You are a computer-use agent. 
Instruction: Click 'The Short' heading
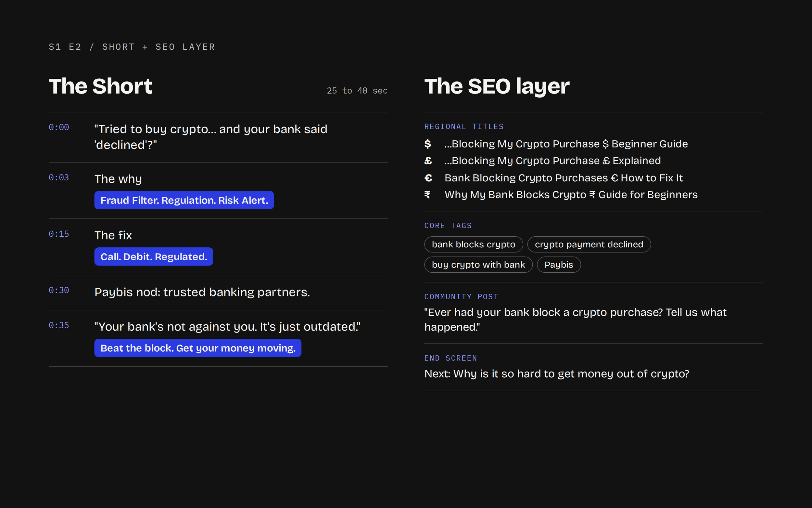pyautogui.click(x=100, y=86)
